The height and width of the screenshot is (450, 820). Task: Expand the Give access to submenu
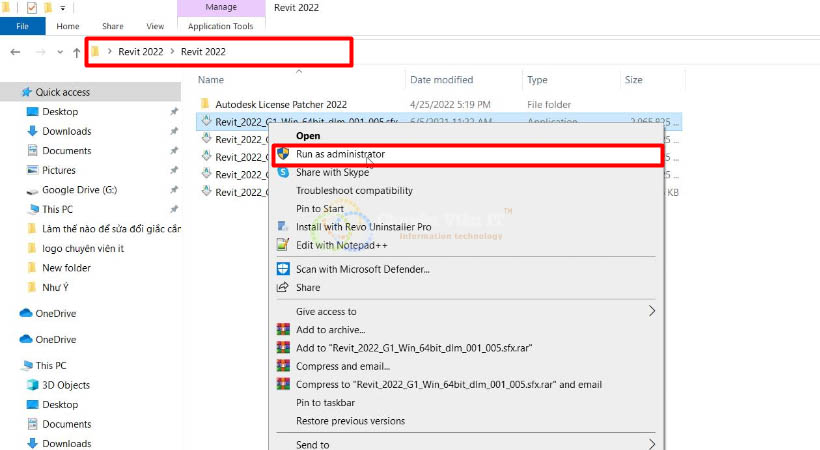652,311
